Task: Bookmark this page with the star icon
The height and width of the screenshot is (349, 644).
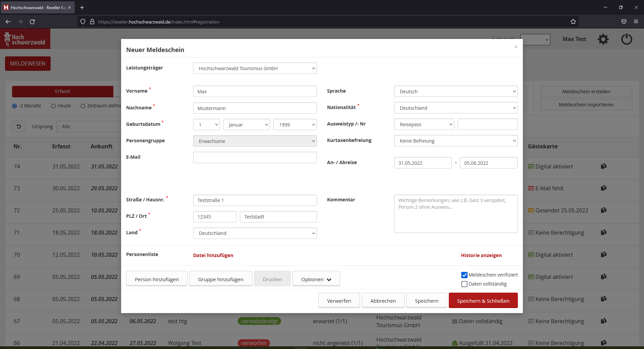Action: tap(573, 22)
